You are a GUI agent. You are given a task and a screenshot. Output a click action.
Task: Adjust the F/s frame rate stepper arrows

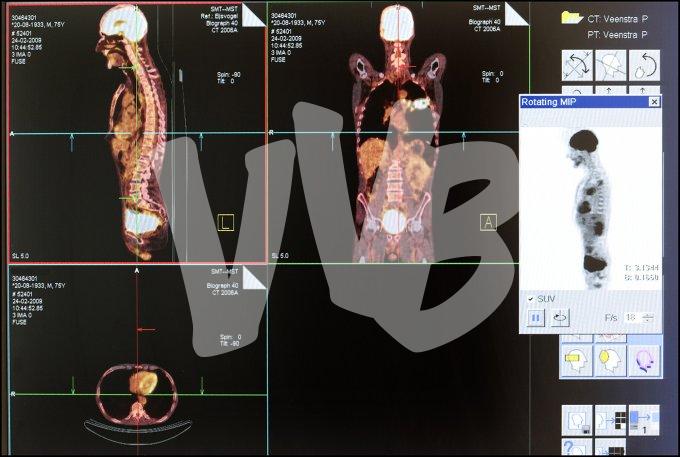[648, 318]
